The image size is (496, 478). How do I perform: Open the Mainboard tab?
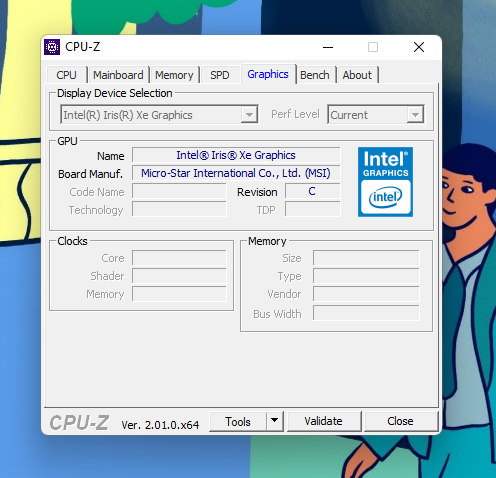(x=118, y=75)
